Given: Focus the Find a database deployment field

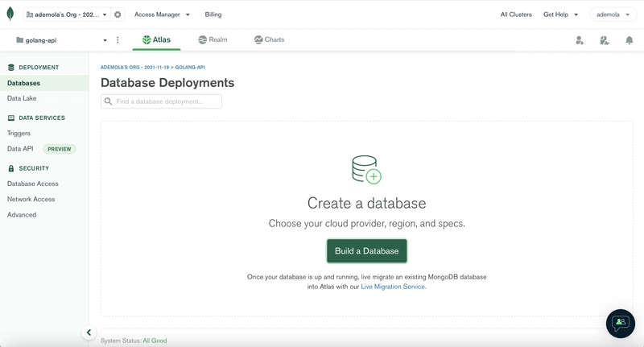Looking at the screenshot, I should (162, 101).
